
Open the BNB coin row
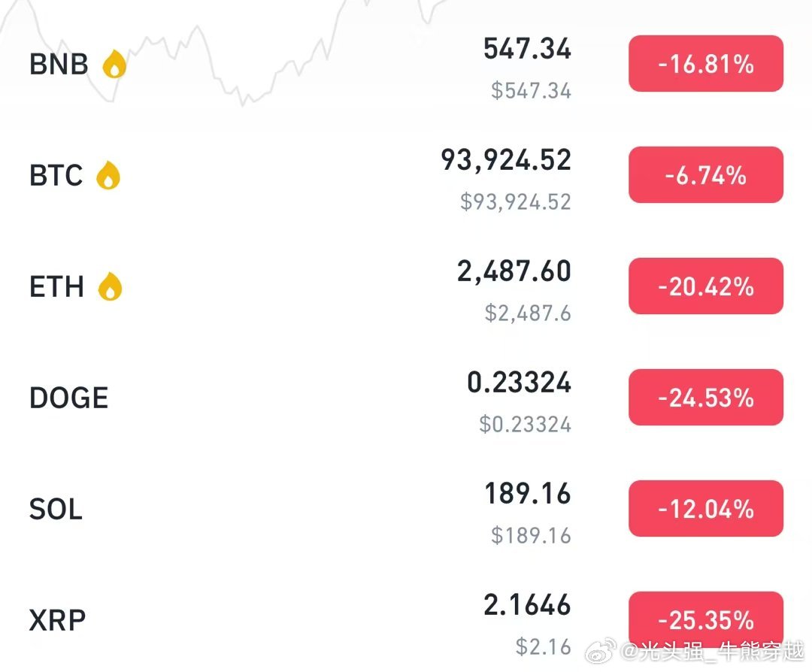(x=406, y=64)
